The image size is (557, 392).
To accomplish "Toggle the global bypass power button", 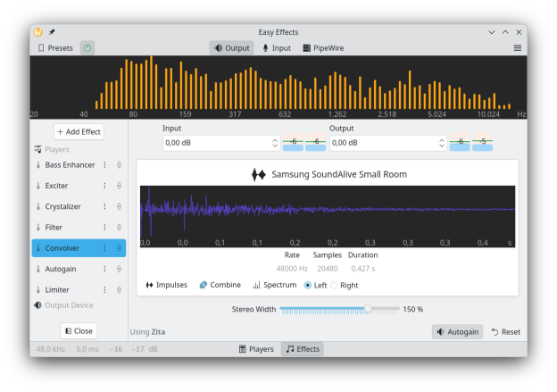I will point(87,48).
